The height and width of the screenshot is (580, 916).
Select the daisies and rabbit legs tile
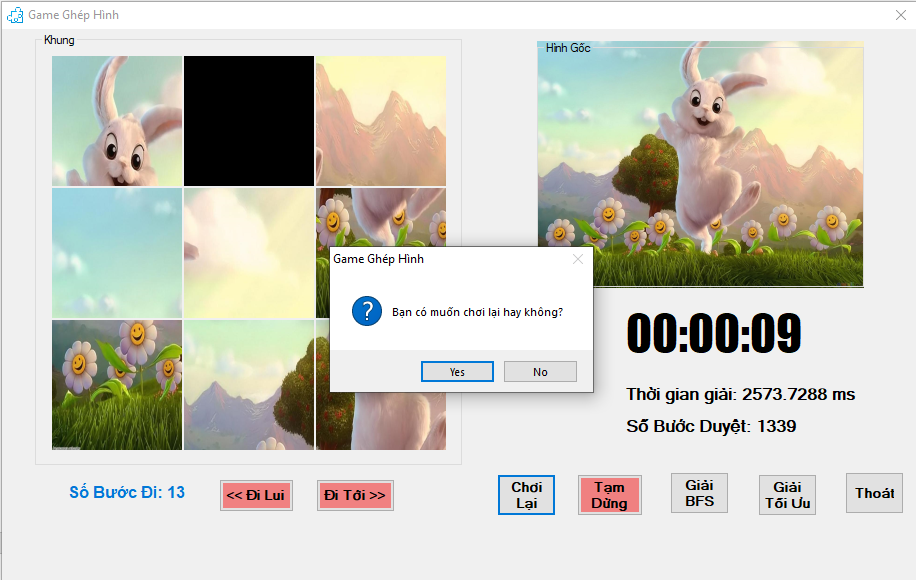pos(381,217)
